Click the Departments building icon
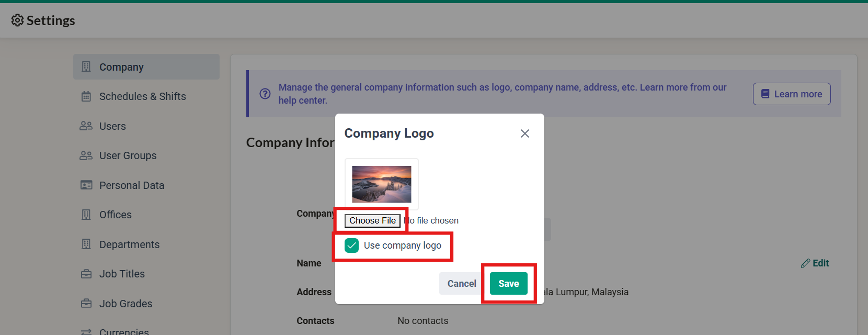 point(86,244)
